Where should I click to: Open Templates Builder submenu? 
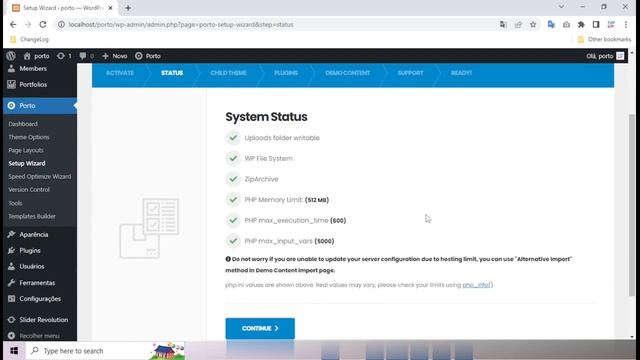tap(32, 216)
